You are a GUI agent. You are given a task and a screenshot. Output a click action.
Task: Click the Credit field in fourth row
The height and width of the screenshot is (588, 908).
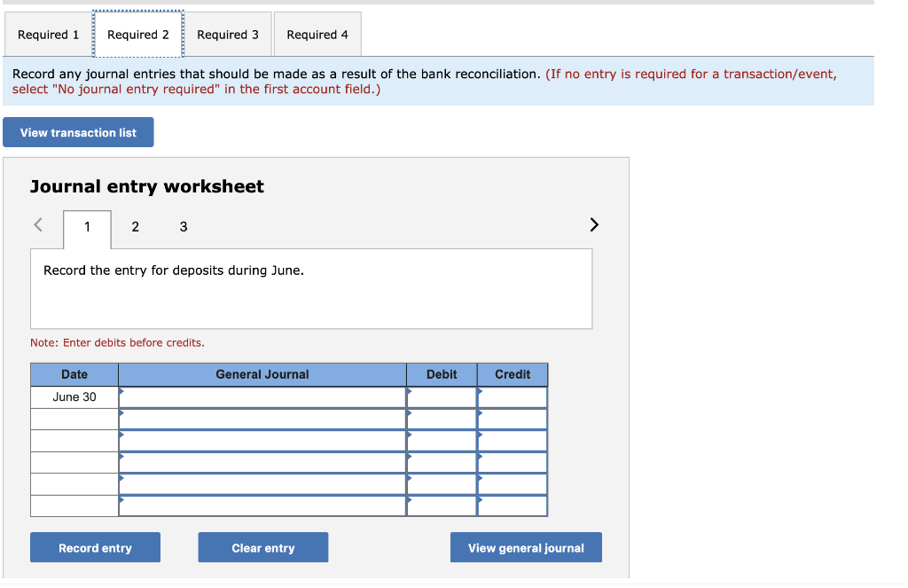tap(513, 462)
